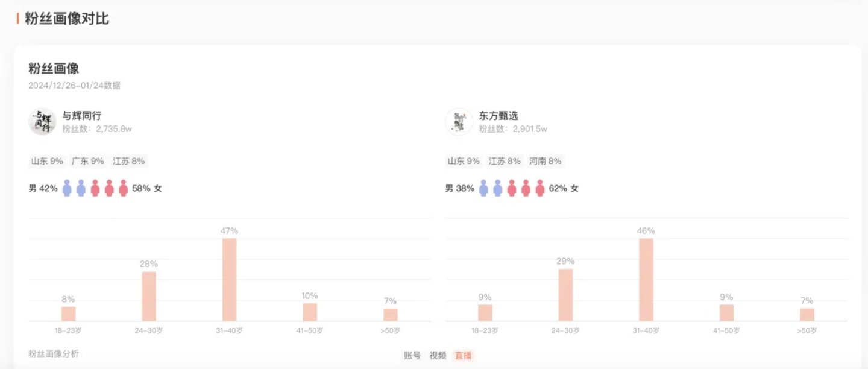
Task: Click the 与辉同行 account avatar
Action: tap(42, 121)
